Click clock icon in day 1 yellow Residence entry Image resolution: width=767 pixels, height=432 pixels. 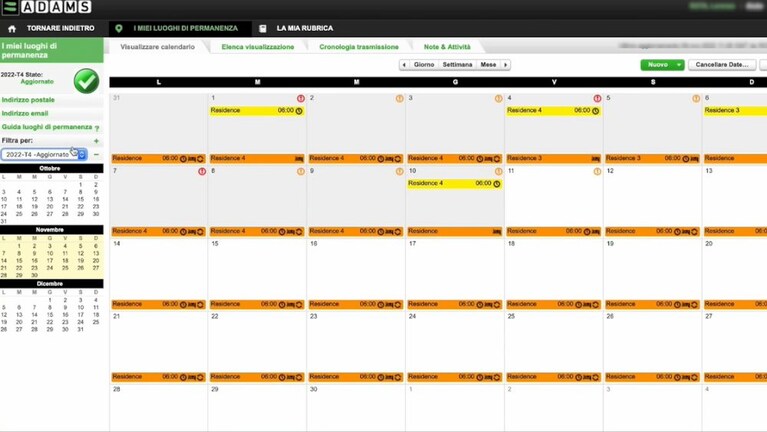[x=299, y=111]
